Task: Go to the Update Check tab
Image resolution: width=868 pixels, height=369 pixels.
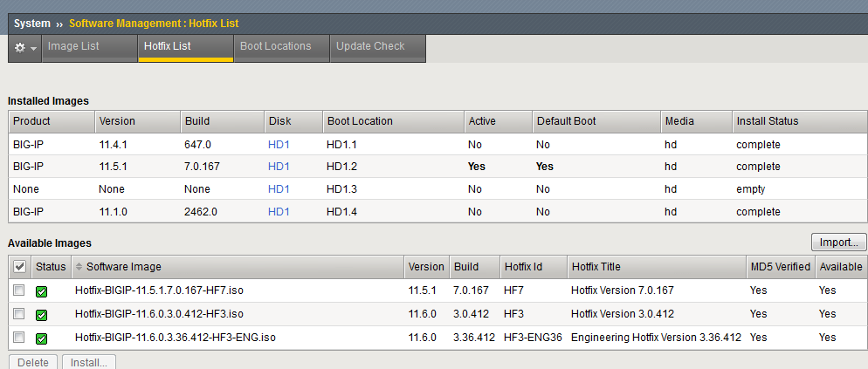Action: pyautogui.click(x=377, y=48)
